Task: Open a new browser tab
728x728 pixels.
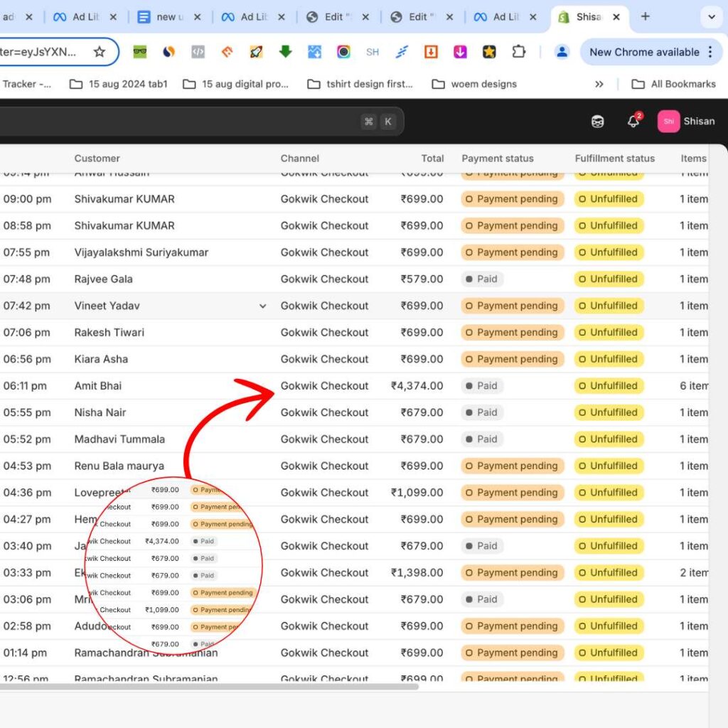Action: tap(645, 17)
